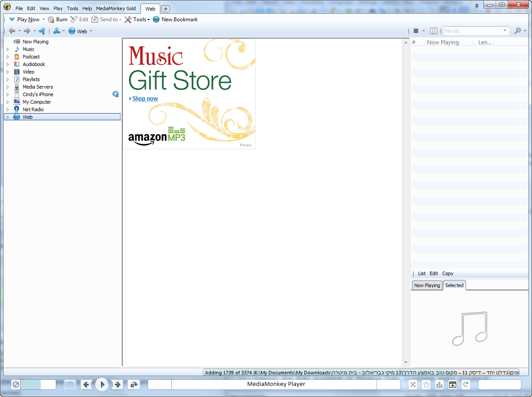This screenshot has width=532, height=397.
Task: Open the Play Now dropdown arrow
Action: (43, 19)
